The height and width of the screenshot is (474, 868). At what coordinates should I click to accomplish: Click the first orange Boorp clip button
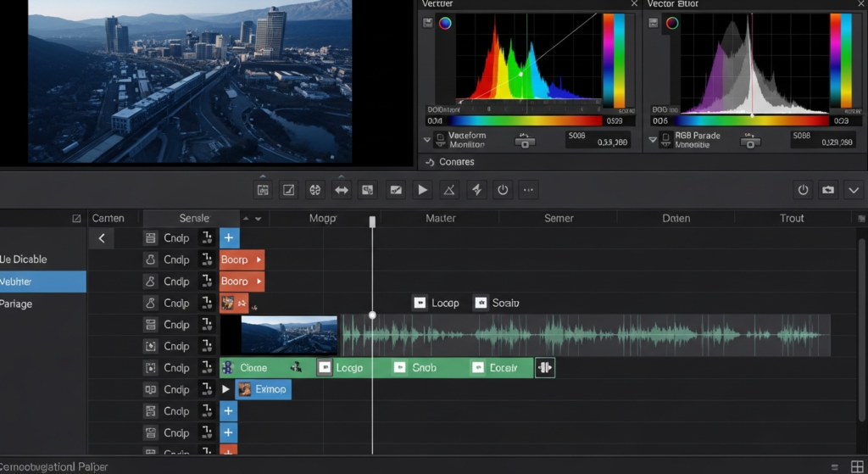pyautogui.click(x=242, y=259)
